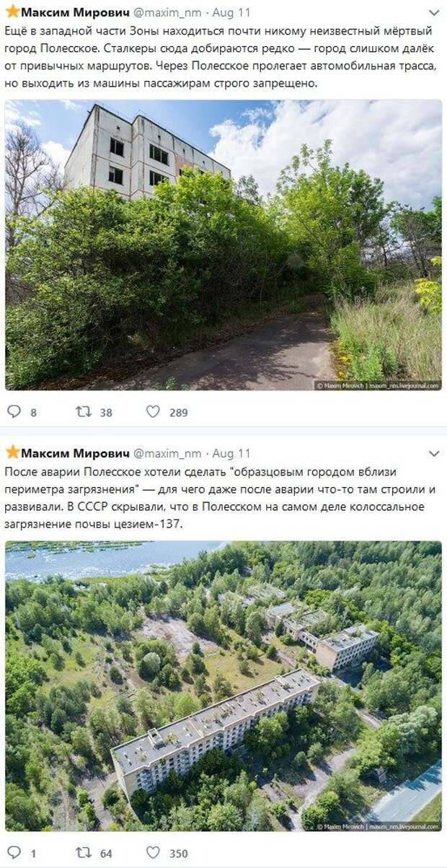The height and width of the screenshot is (868, 447).
Task: Open Максим Мирович profile from the first tweet
Action: (75, 12)
